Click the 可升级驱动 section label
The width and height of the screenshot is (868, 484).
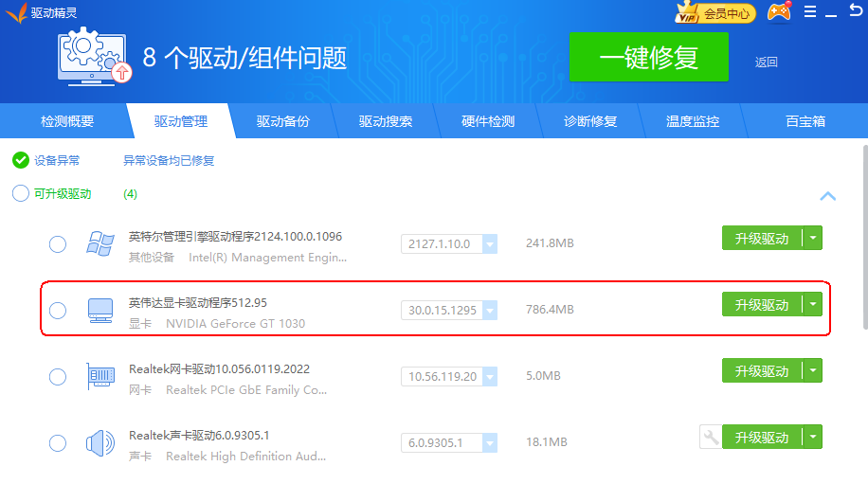[x=63, y=193]
